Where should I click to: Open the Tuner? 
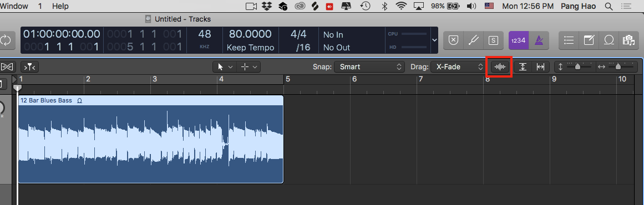click(474, 40)
